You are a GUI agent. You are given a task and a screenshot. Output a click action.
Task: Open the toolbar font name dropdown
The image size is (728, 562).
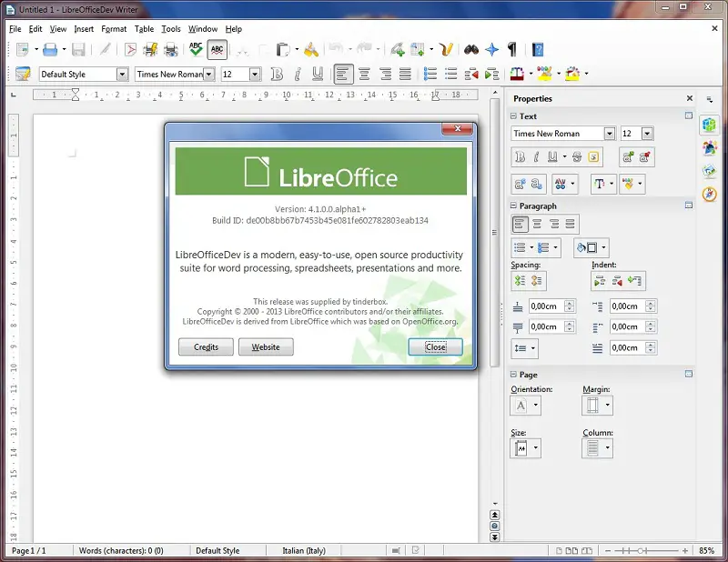(x=209, y=75)
